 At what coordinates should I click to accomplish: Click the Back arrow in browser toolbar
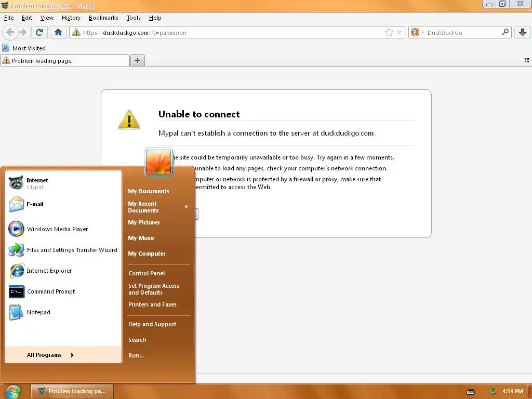point(10,32)
